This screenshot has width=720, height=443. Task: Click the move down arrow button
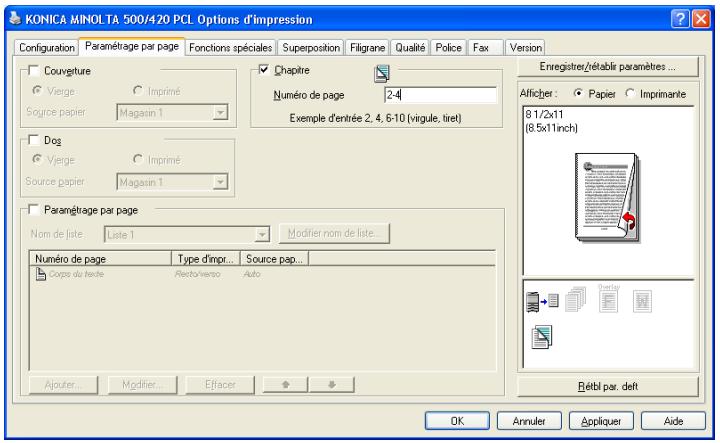[332, 385]
